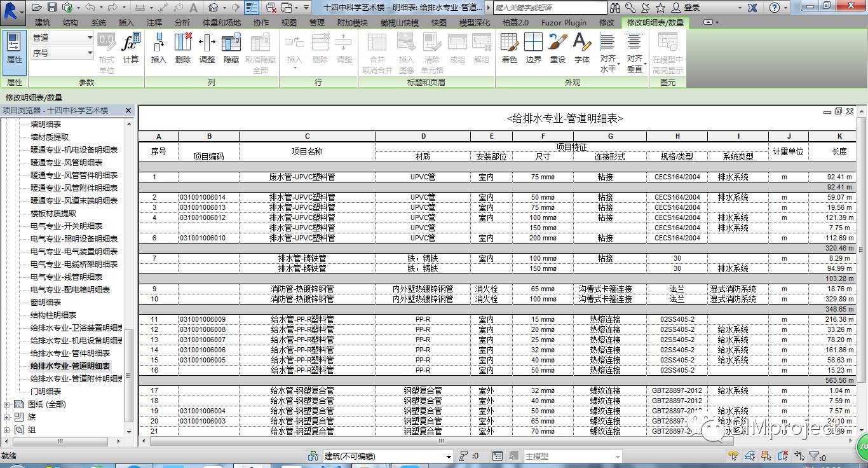
Task: Switch to the 建筑 ribbon tab
Action: [42, 22]
